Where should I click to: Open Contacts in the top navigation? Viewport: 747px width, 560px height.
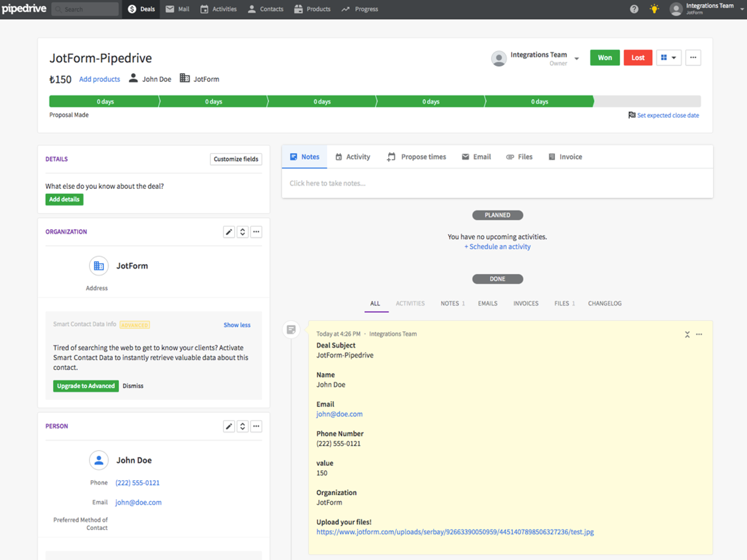[265, 9]
